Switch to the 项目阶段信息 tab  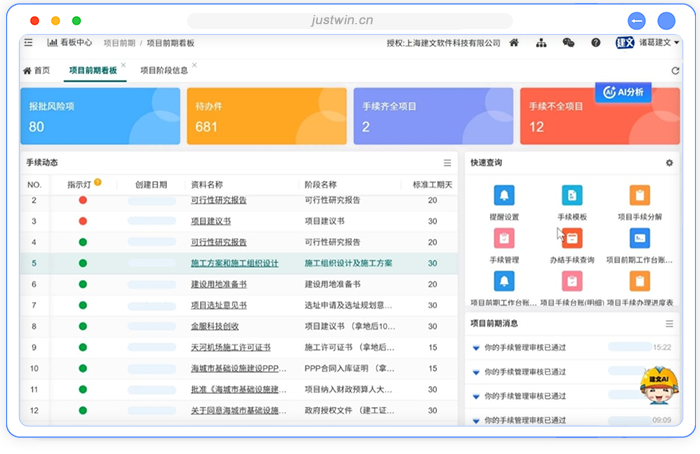point(163,71)
